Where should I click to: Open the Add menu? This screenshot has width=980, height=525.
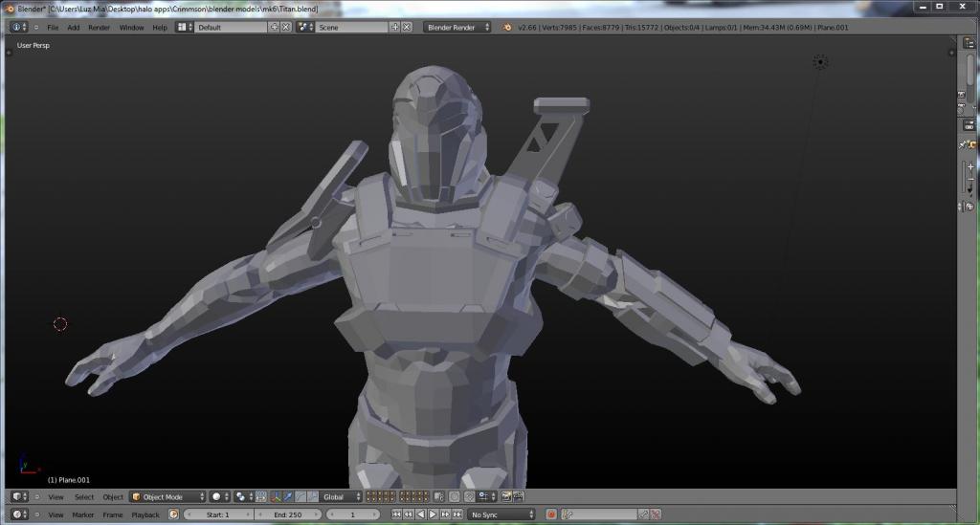tap(74, 28)
